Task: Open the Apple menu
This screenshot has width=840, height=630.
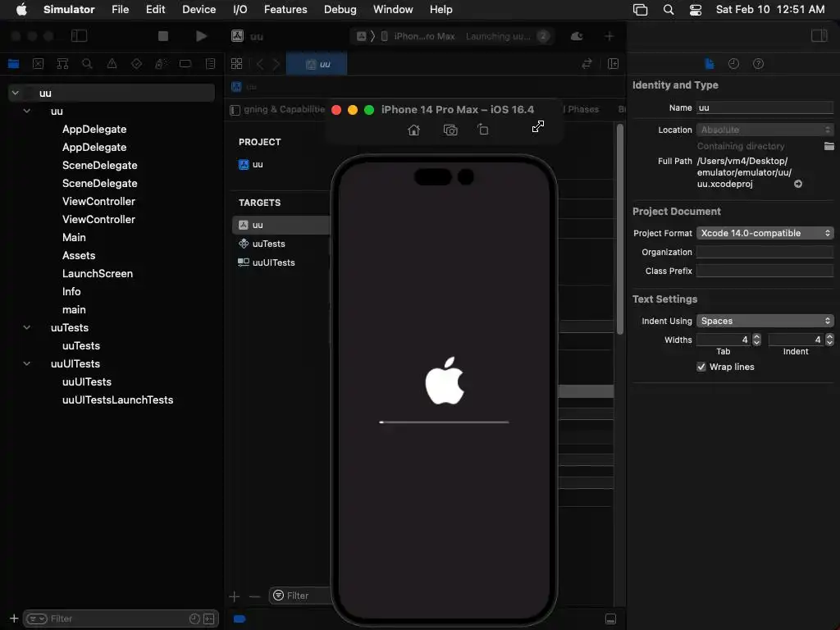Action: pos(21,9)
